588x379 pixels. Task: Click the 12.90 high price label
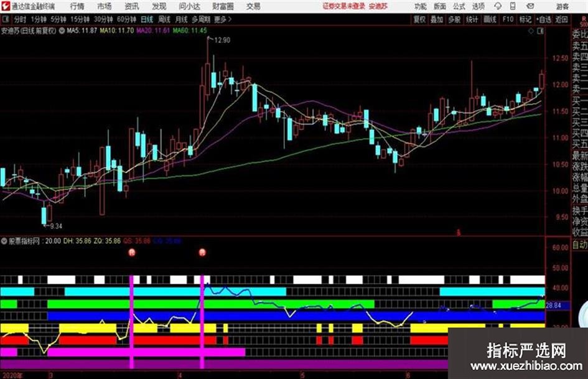222,40
